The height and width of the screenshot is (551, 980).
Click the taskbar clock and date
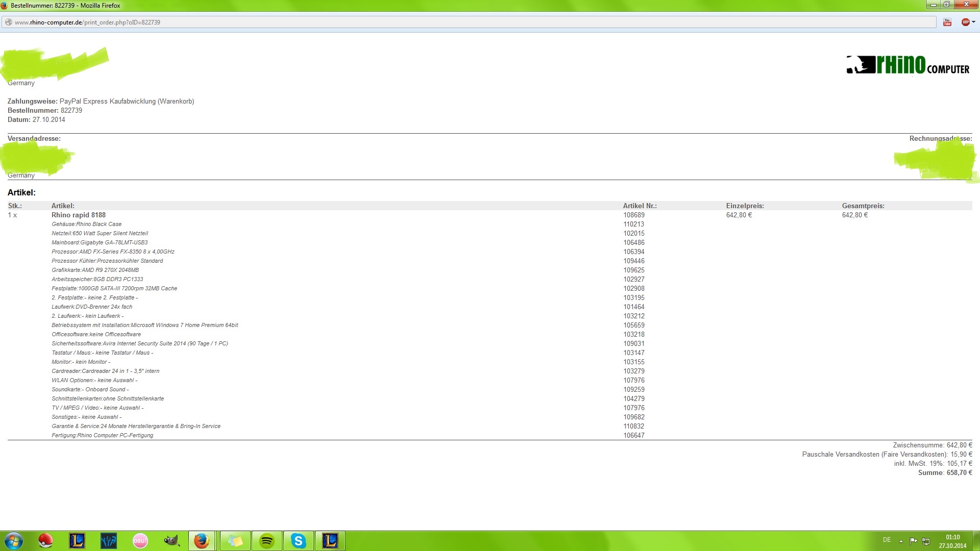pos(952,541)
